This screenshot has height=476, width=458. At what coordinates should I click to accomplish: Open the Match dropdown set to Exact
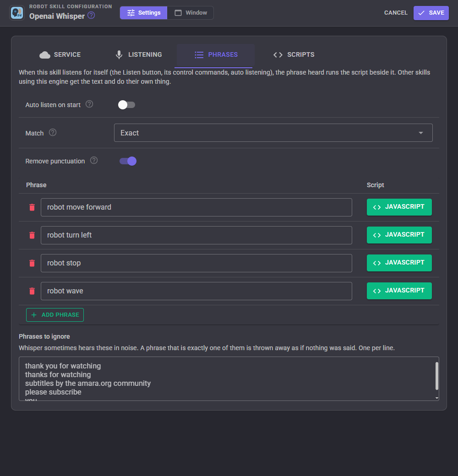[x=273, y=133]
